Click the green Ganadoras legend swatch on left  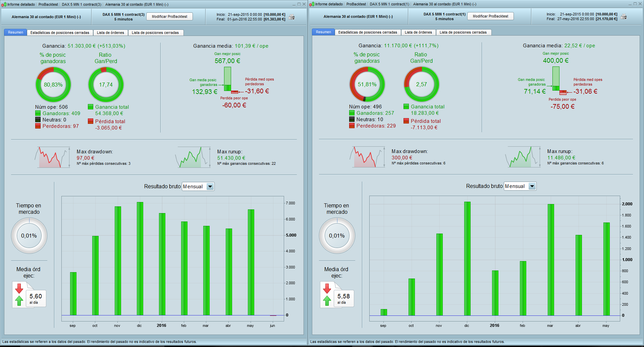click(x=38, y=113)
